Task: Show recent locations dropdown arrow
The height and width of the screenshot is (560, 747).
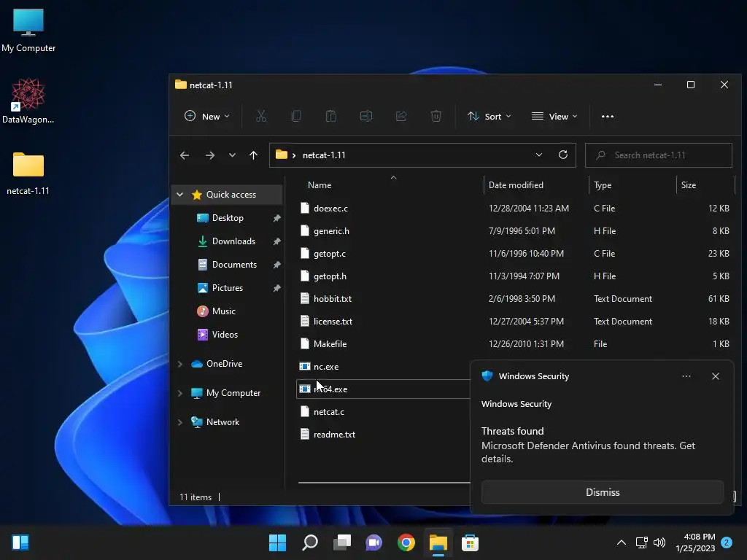Action: click(x=232, y=155)
